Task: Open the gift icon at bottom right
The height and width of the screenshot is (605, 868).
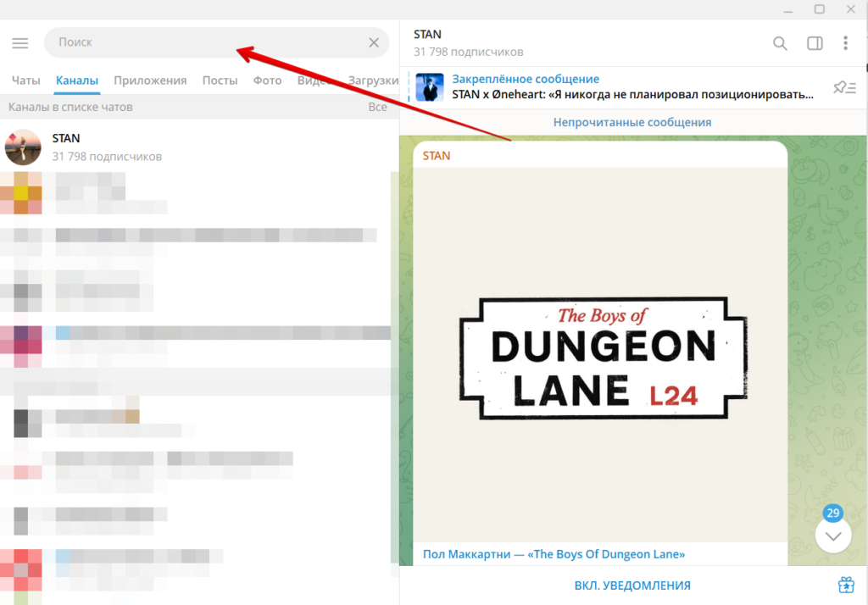Action: [846, 585]
